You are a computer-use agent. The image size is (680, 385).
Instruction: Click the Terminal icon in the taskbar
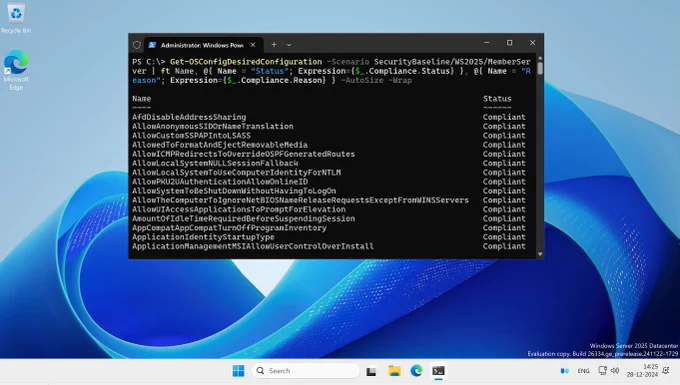click(x=438, y=371)
